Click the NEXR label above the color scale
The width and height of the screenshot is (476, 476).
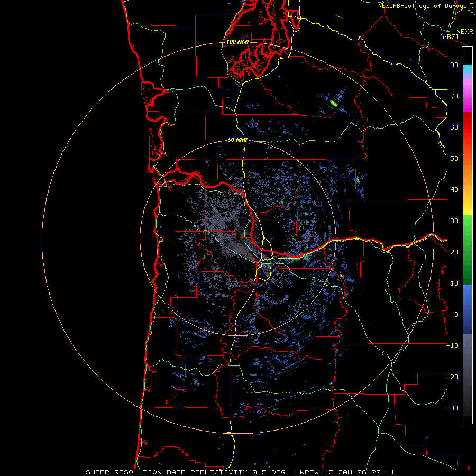coord(465,32)
